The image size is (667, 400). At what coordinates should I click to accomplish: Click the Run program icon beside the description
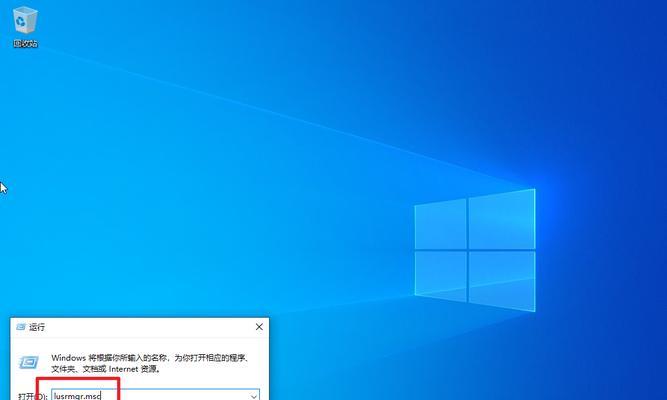click(29, 363)
